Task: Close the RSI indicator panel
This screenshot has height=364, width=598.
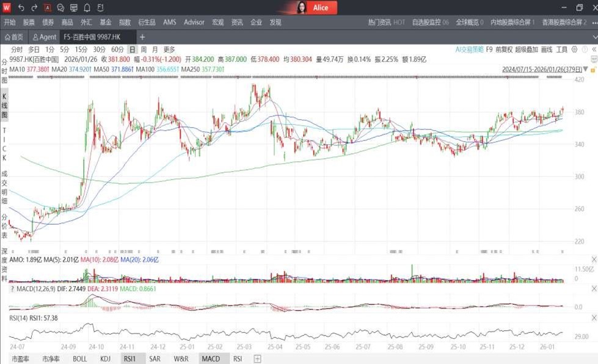Action: (x=594, y=318)
